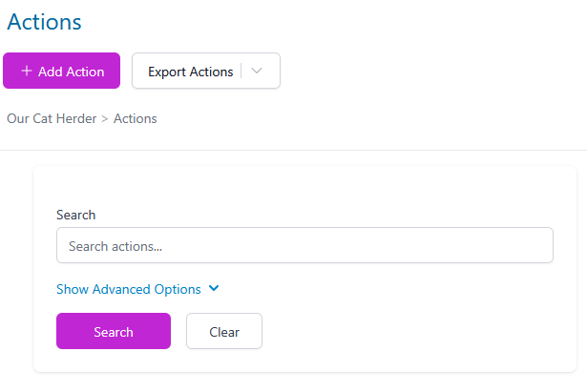Click blank area right of Export Actions
Image resolution: width=587 pixels, height=392 pixels.
click(x=430, y=72)
